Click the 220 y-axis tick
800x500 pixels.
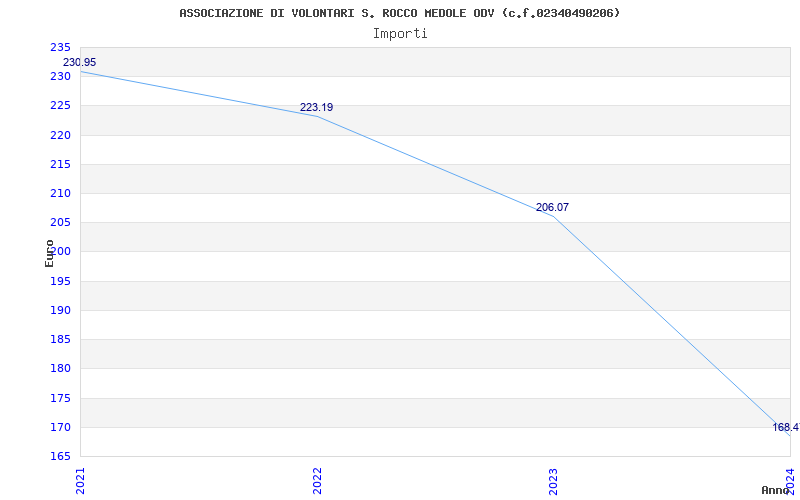(x=60, y=135)
